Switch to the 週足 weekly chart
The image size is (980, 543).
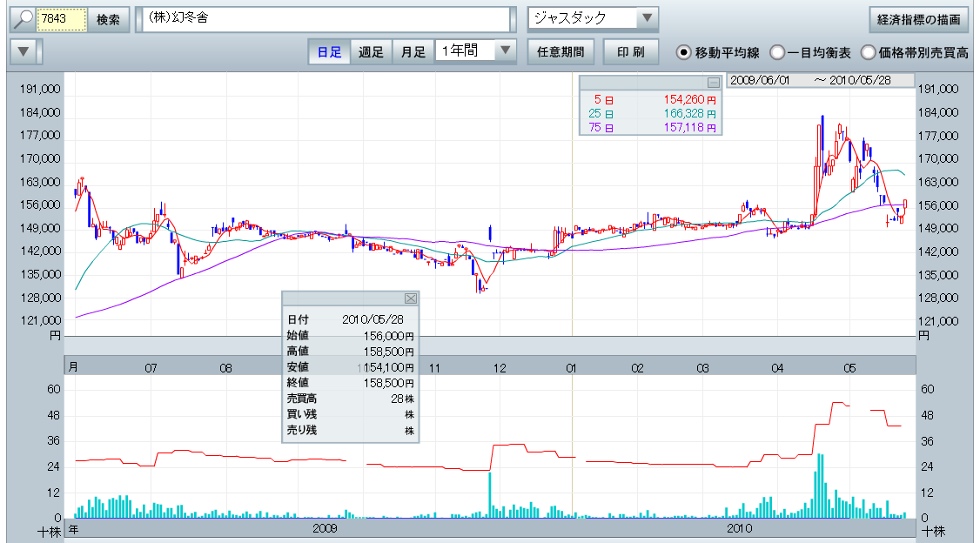372,51
